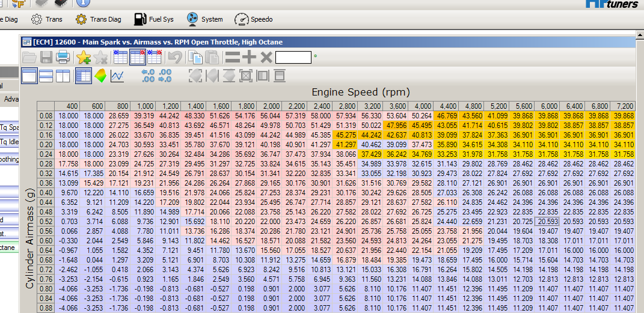The width and height of the screenshot is (644, 313).
Task: Add table to favorites with star-plus icon
Action: 83,58
